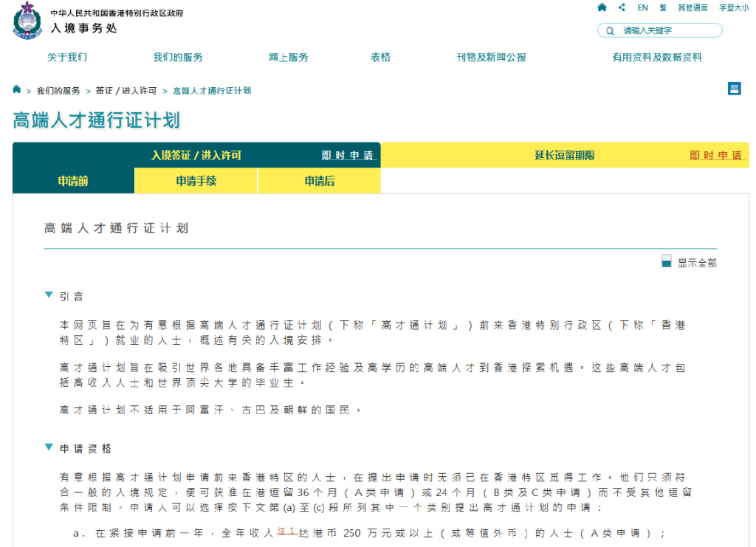Open footnote link 注1
Image resolution: width=756 pixels, height=547 pixels.
[286, 530]
